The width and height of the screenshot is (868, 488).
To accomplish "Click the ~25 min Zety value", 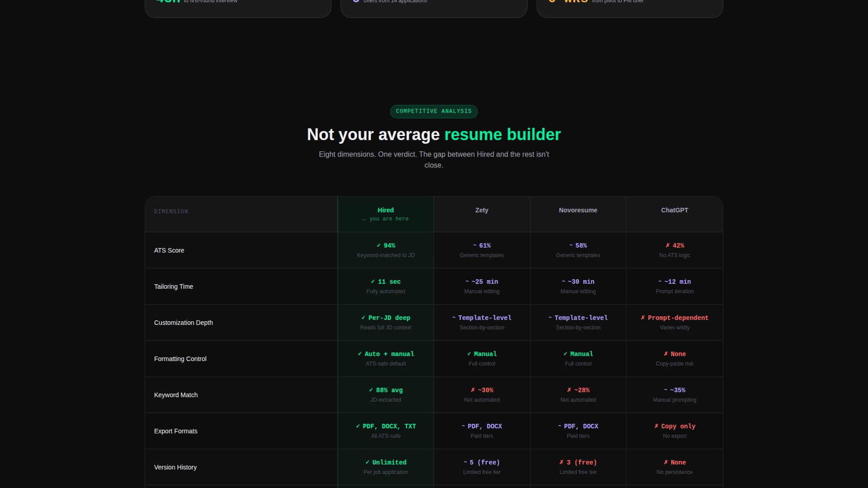I will tap(482, 282).
